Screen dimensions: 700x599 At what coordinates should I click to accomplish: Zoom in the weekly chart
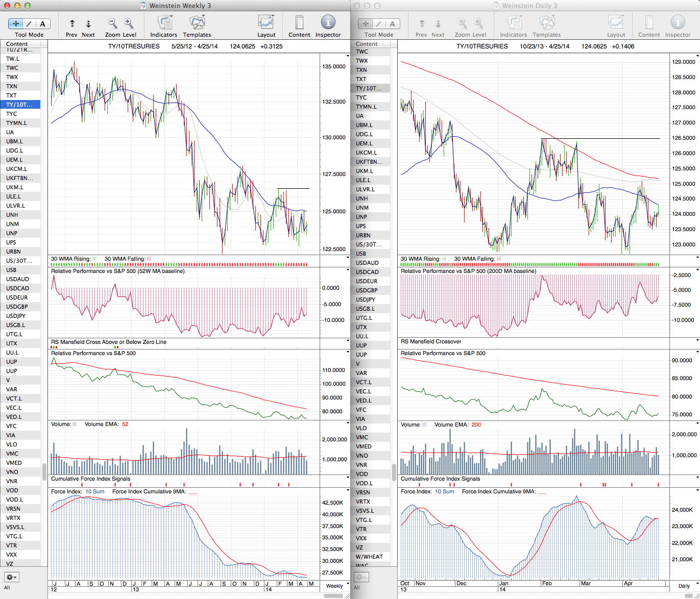[x=129, y=23]
